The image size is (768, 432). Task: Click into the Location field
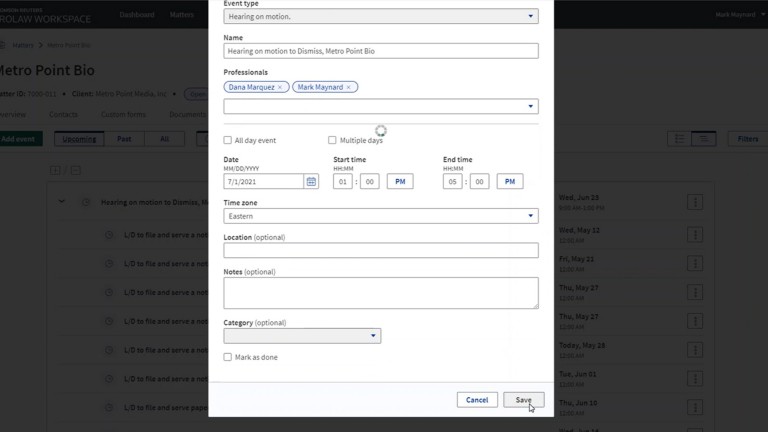click(x=380, y=250)
